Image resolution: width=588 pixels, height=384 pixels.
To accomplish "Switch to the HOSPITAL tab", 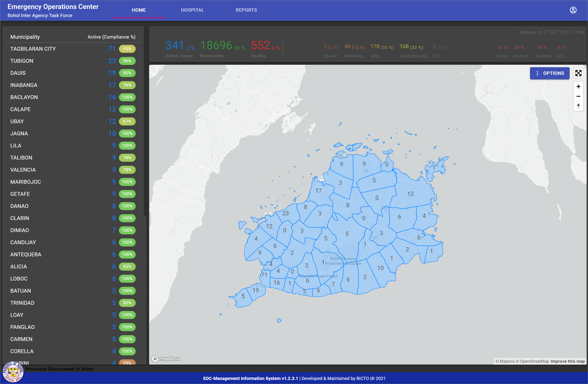I will [x=193, y=10].
